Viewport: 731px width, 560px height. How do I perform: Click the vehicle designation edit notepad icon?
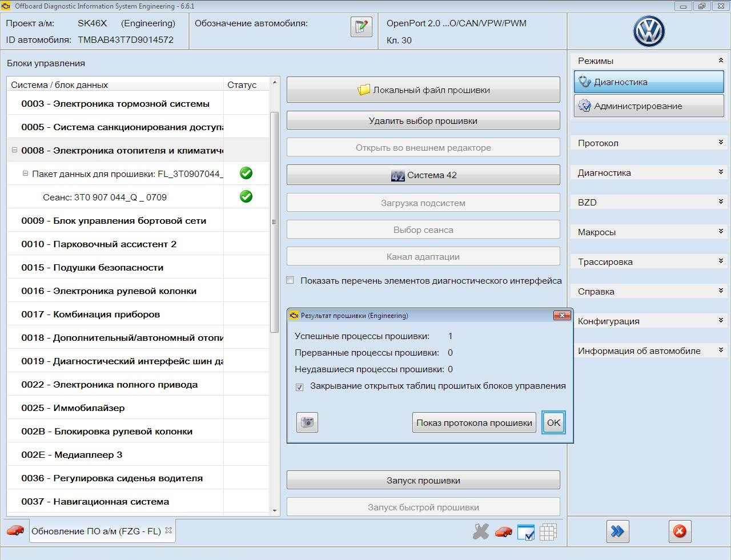(362, 27)
